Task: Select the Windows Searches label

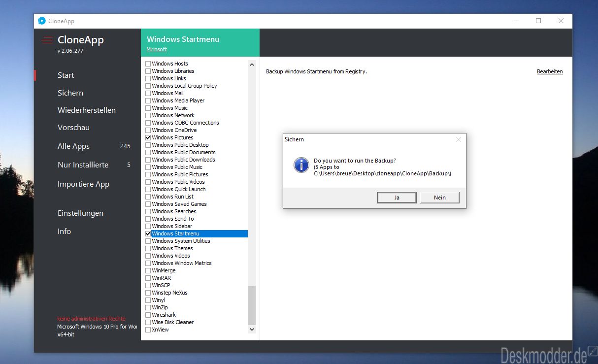Action: [x=174, y=211]
